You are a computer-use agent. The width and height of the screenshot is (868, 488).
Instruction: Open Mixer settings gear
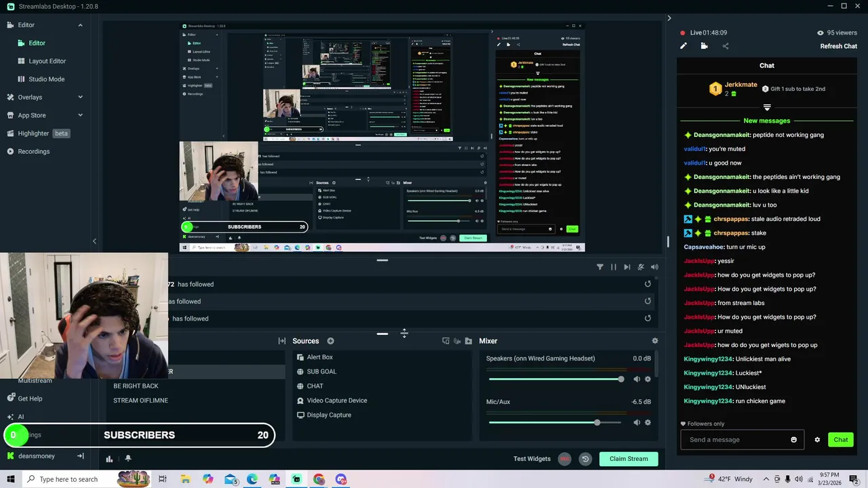coord(655,341)
